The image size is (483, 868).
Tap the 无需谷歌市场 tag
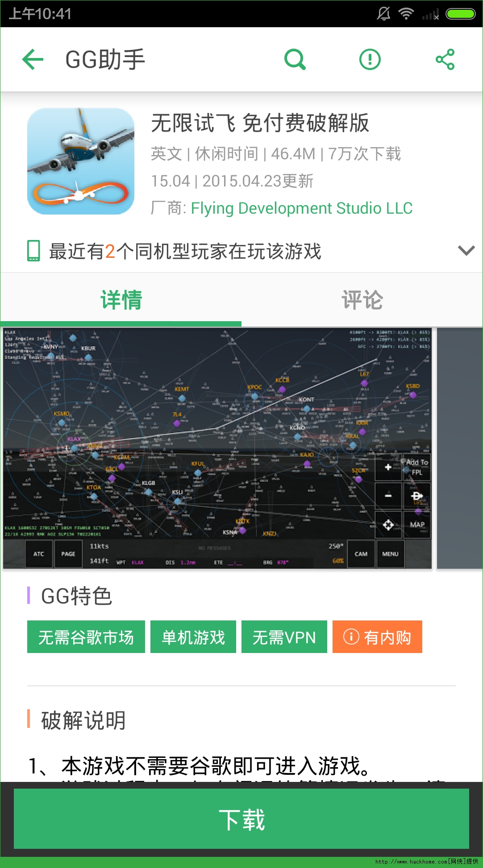pyautogui.click(x=86, y=637)
